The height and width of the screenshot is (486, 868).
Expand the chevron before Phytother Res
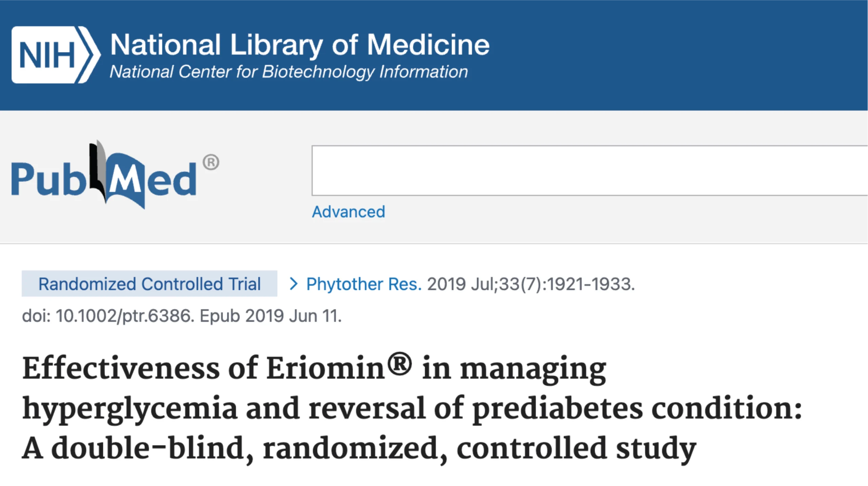[x=294, y=284]
